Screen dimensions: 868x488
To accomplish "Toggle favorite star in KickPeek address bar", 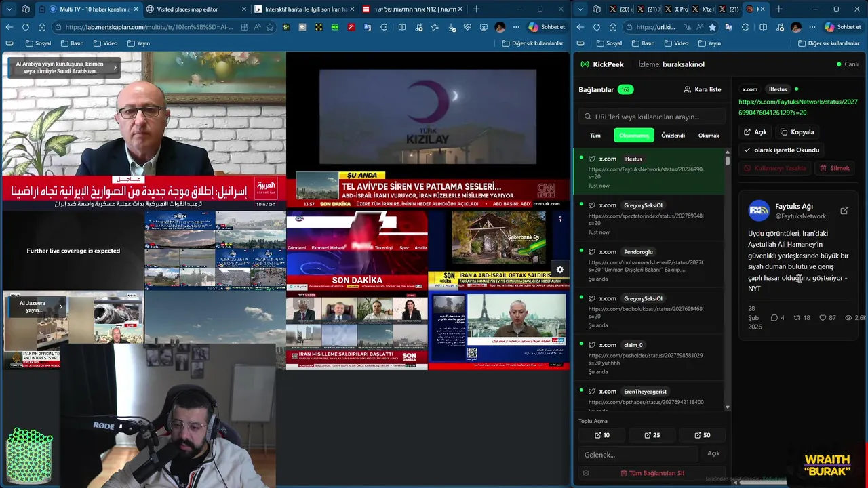I will 712,27.
